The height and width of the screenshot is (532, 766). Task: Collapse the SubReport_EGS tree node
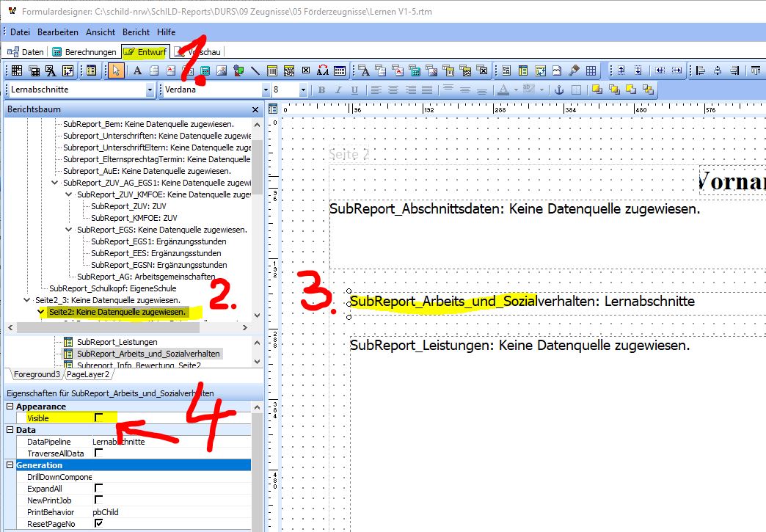69,230
